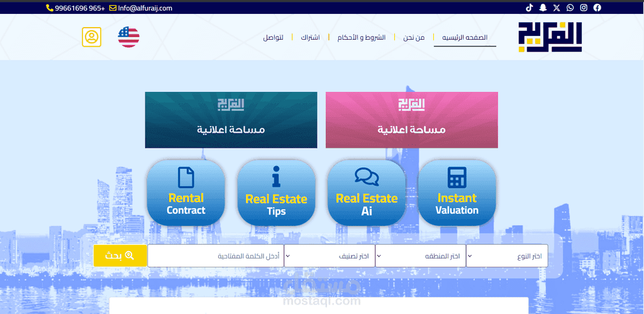Open the WhatsApp icon in top bar

coord(570,8)
